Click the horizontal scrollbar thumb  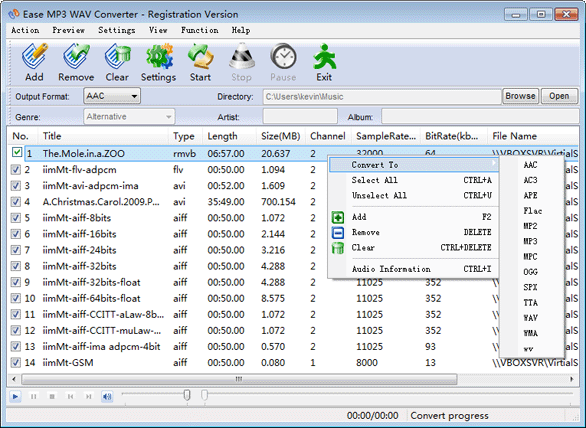pos(239,379)
